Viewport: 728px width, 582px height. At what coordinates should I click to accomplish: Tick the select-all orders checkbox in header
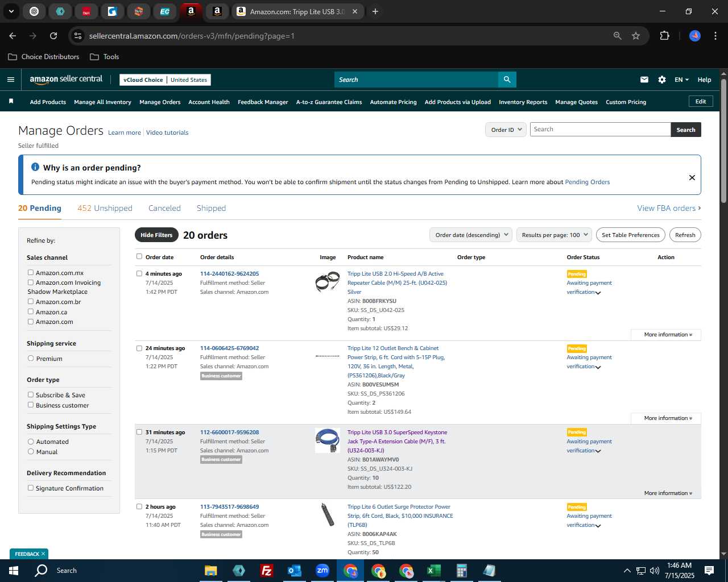(x=139, y=256)
